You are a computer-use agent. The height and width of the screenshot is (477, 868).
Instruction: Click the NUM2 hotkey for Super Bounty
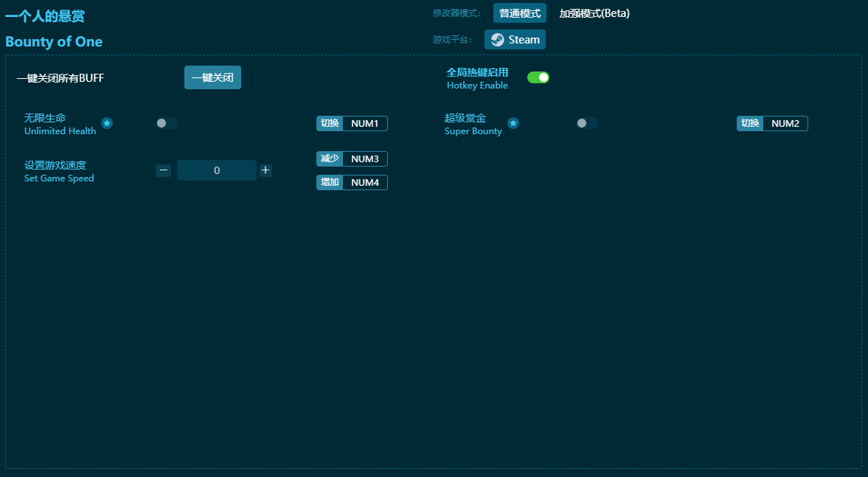[785, 124]
